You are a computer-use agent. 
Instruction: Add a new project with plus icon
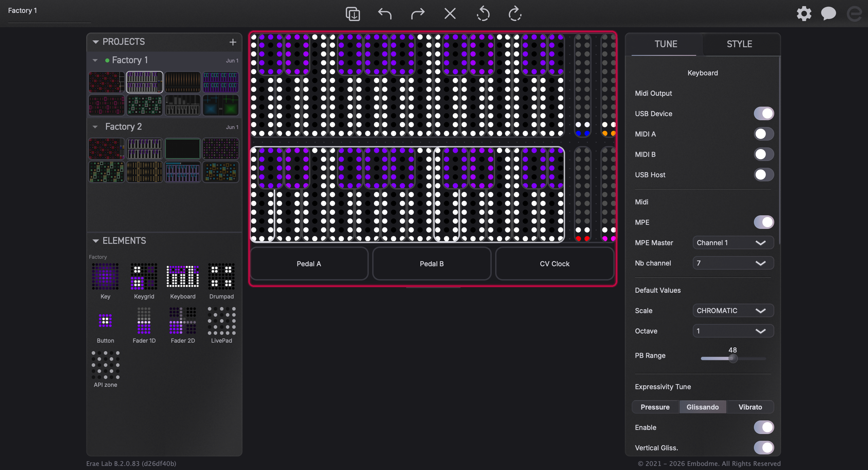pyautogui.click(x=233, y=42)
